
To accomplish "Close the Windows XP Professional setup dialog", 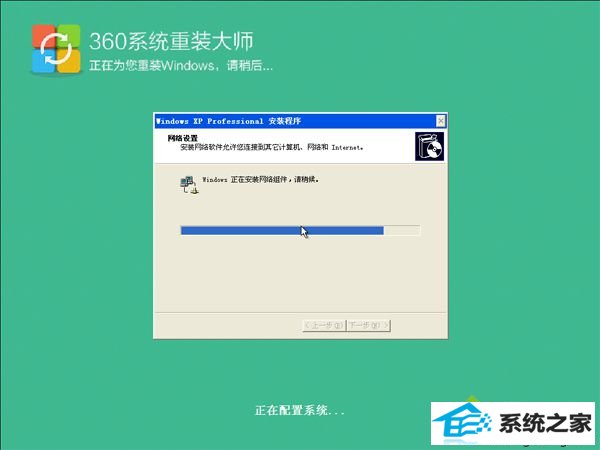I will pos(441,121).
